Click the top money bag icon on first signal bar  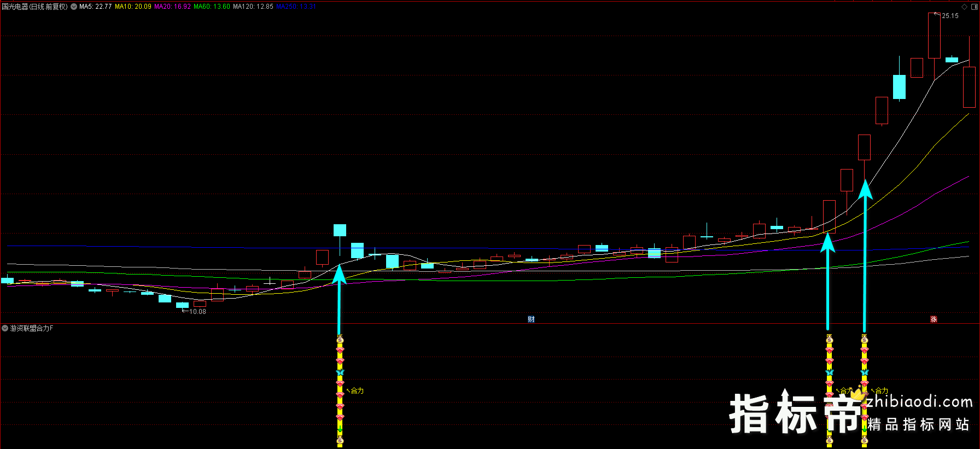point(340,339)
